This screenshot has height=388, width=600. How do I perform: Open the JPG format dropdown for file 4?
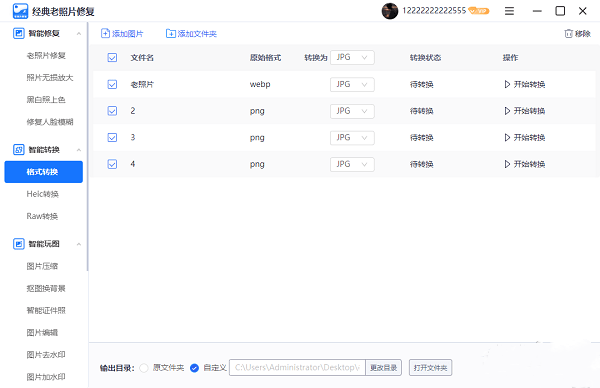click(352, 164)
